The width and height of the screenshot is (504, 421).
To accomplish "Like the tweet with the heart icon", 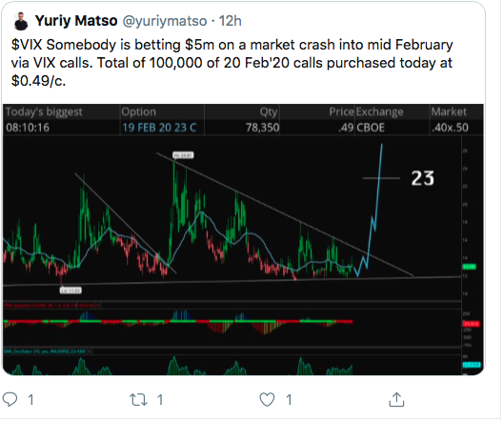I will coord(267,400).
